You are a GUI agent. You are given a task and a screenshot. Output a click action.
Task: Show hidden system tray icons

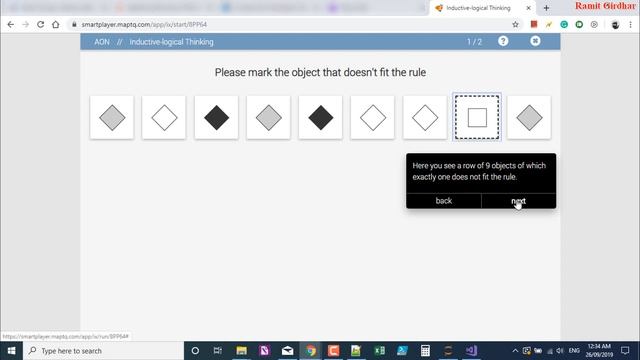515,351
